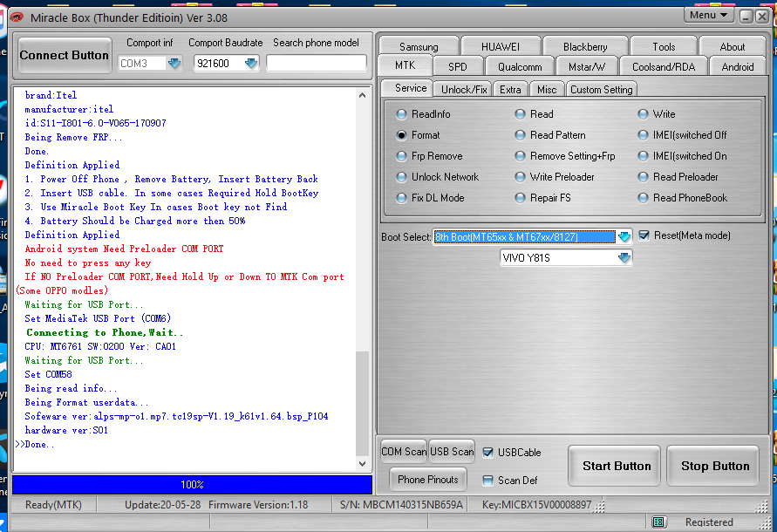This screenshot has height=532, width=777.
Task: Select the SPD tab
Action: 457,66
